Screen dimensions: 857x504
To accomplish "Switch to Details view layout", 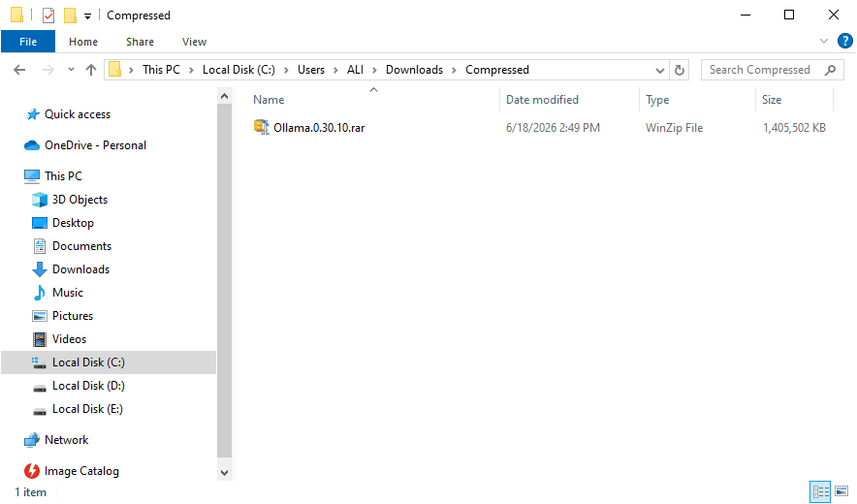I will tap(820, 491).
